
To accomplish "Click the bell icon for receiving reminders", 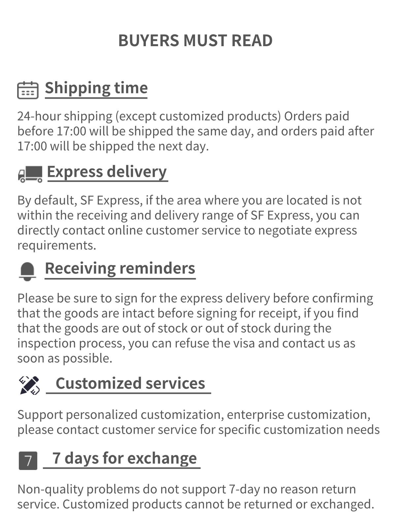I will click(x=27, y=271).
